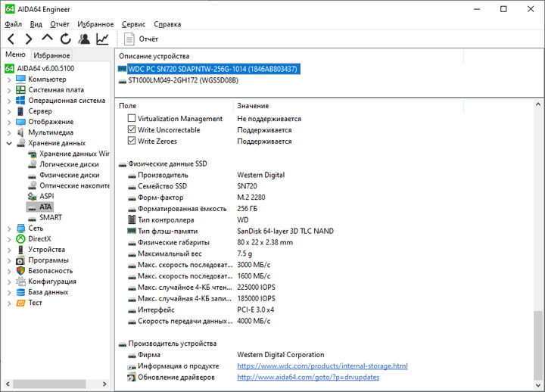Go back with the left arrow toolbar button
This screenshot has height=392, width=545.
(11, 39)
